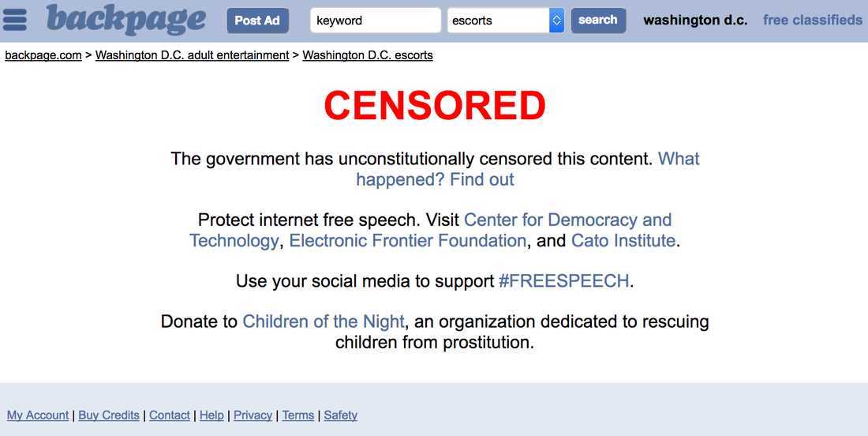Open the hamburger menu icon
The height and width of the screenshot is (436, 868).
click(x=15, y=20)
